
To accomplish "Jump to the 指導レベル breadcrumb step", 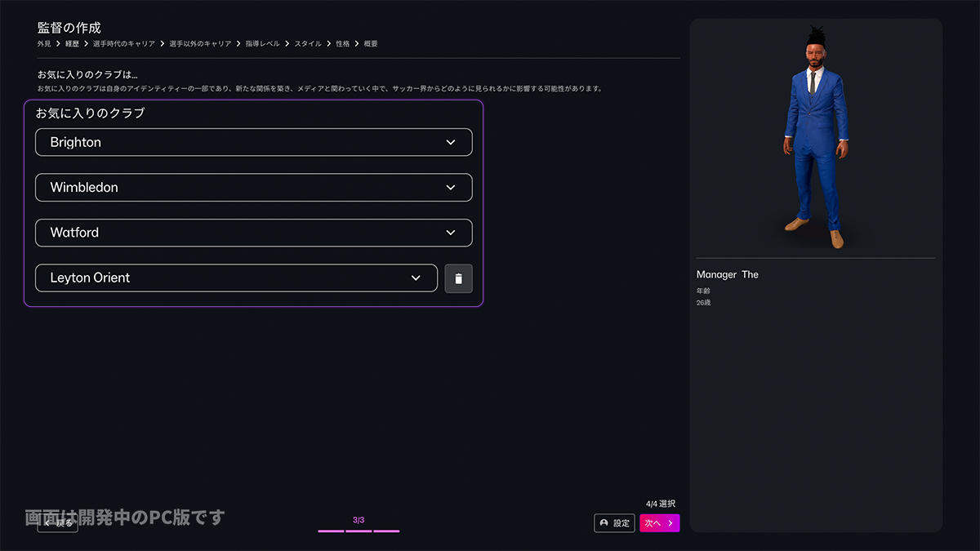I will tap(263, 43).
